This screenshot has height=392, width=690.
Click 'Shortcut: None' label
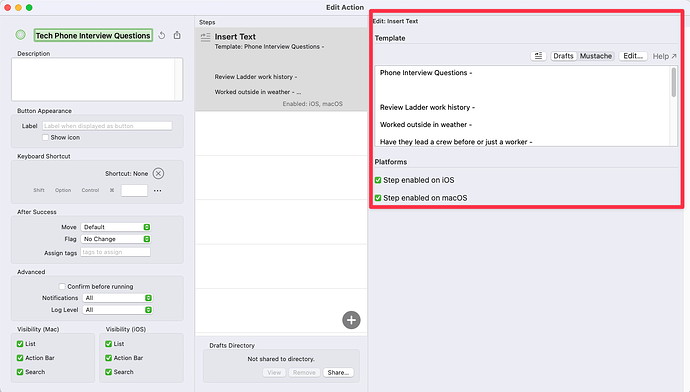[x=126, y=173]
